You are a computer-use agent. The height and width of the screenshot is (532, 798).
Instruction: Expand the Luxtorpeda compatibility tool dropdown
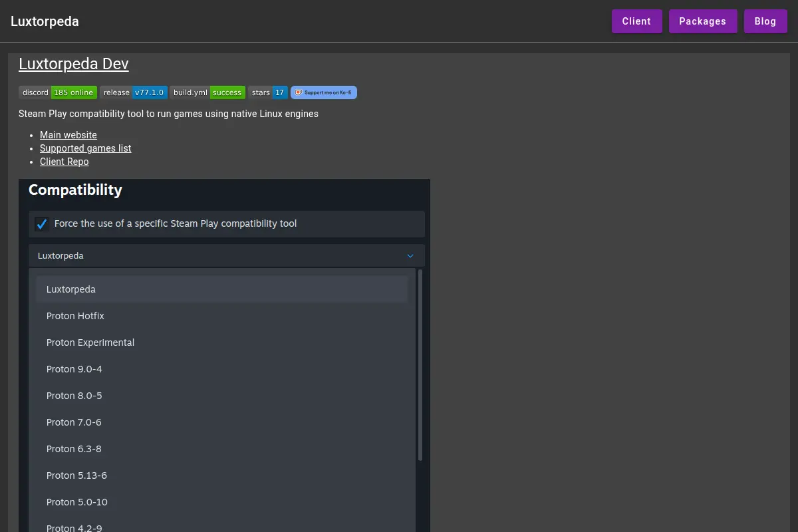tap(227, 256)
